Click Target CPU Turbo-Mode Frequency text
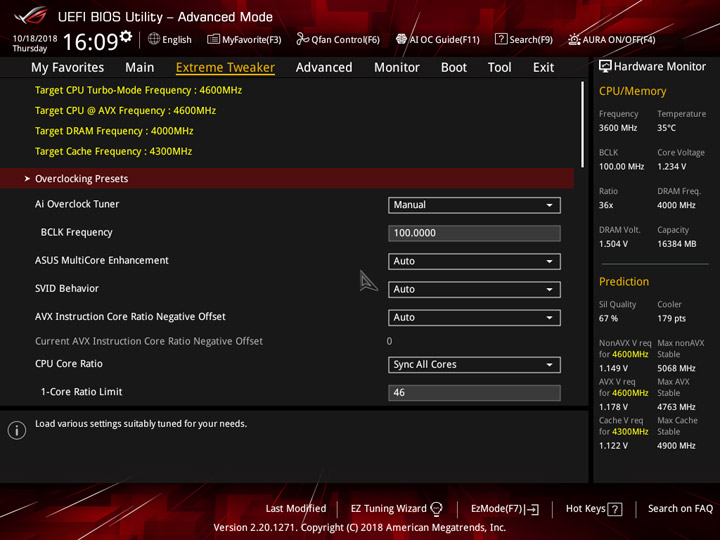The width and height of the screenshot is (720, 540). coord(138,90)
